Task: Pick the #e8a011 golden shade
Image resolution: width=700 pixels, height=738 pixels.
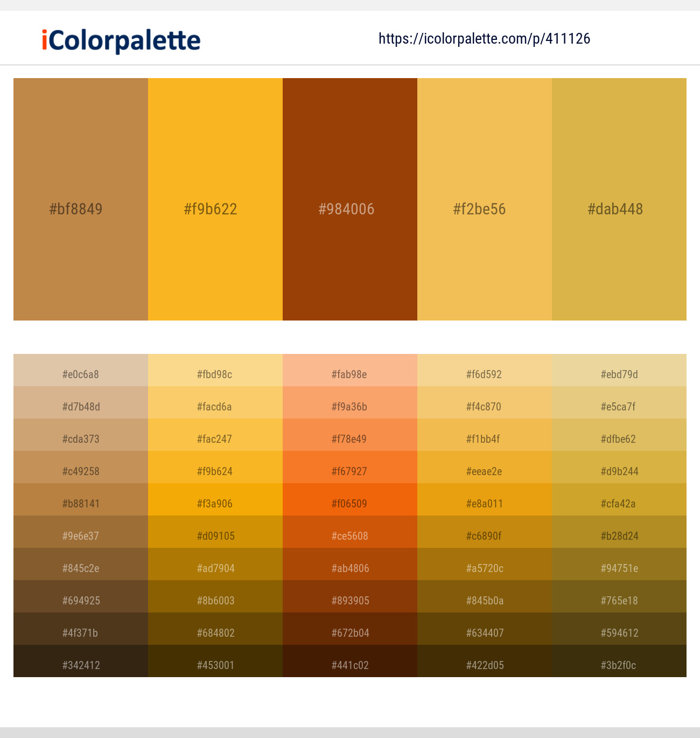Action: [x=485, y=499]
